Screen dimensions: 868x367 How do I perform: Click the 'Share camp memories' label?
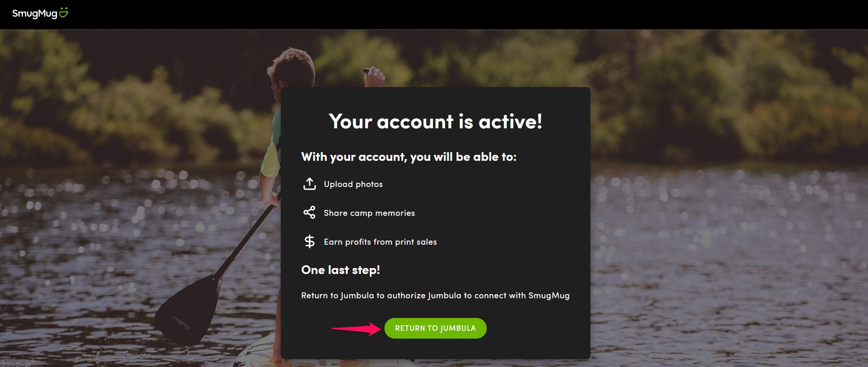click(369, 213)
